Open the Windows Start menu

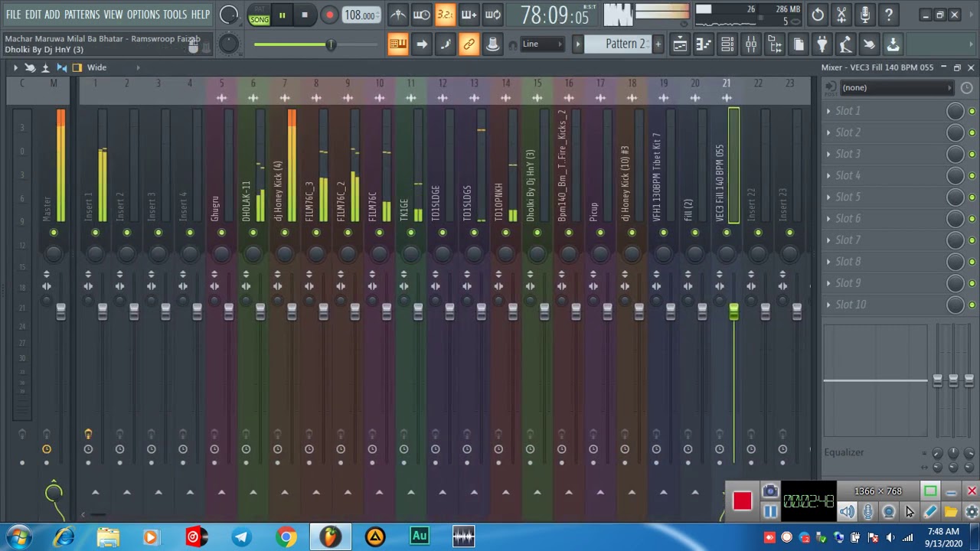pyautogui.click(x=19, y=536)
